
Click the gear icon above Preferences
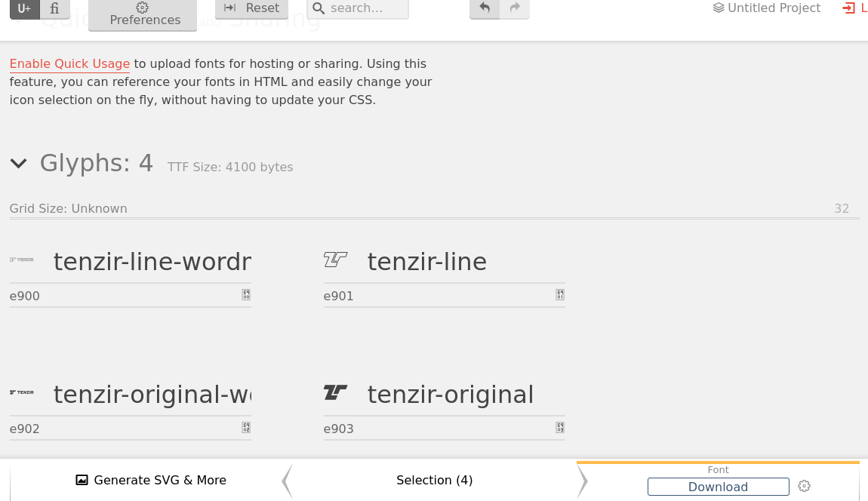(142, 8)
